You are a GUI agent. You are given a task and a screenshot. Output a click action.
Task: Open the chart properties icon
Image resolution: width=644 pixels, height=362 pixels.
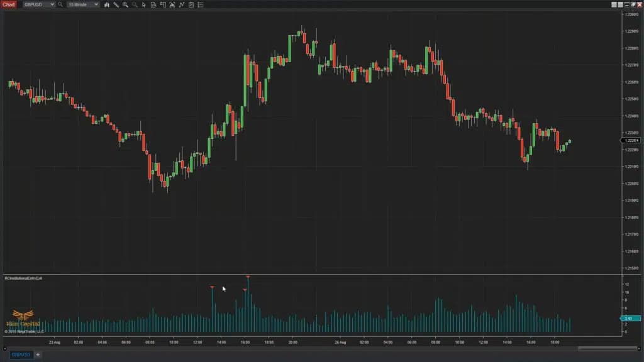(191, 5)
